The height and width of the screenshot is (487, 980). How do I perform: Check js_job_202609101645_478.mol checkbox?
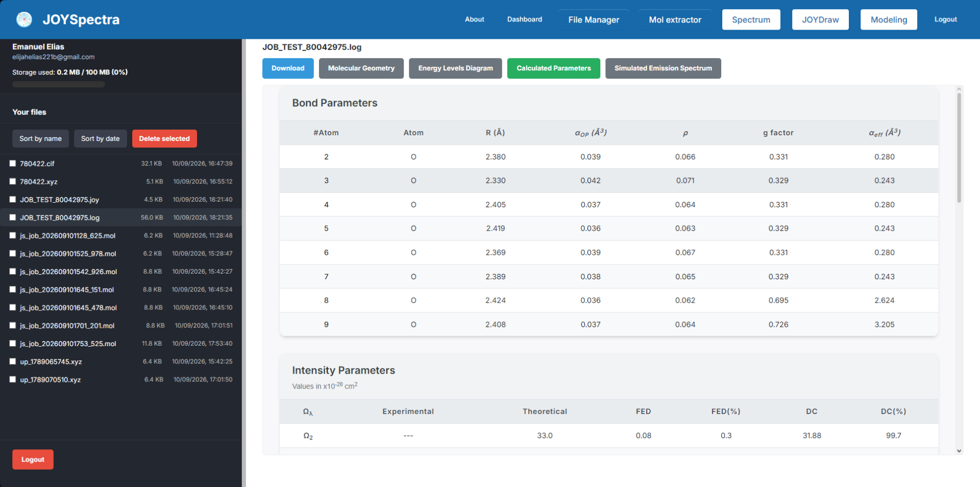[x=13, y=307]
